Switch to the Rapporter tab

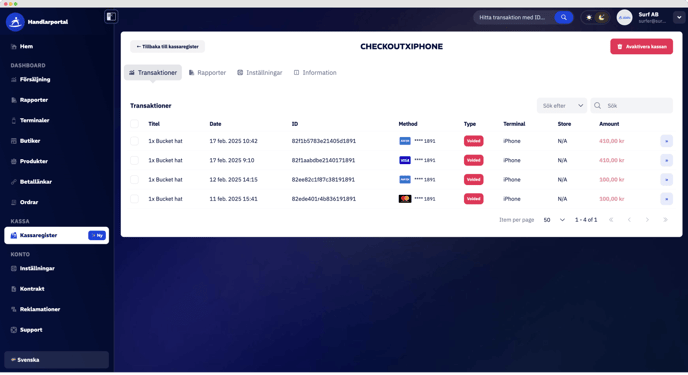coord(207,73)
